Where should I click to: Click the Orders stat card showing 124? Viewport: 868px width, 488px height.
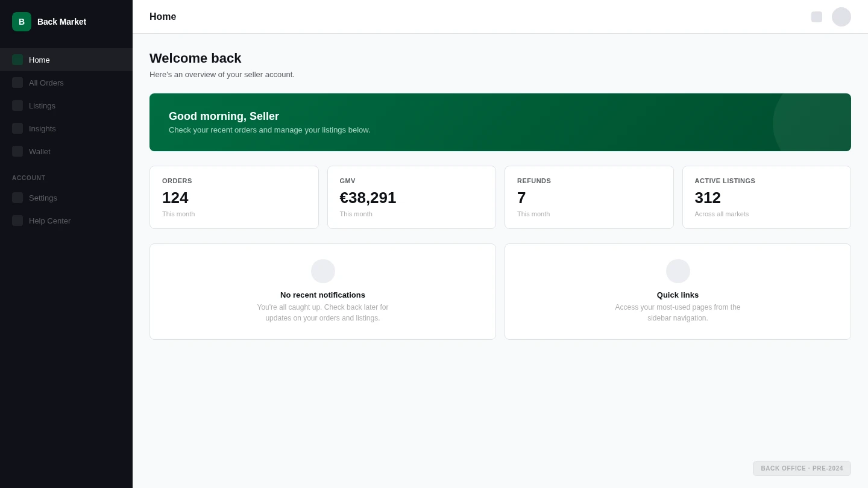point(234,197)
